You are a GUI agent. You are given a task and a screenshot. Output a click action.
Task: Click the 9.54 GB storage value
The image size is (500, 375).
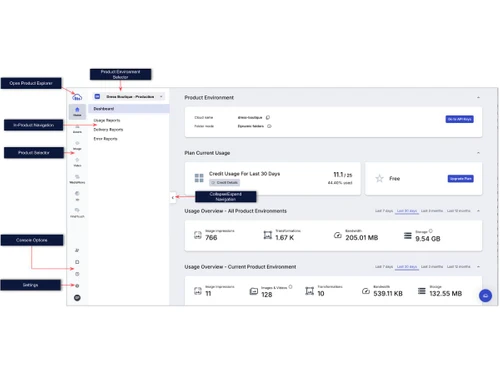coord(428,239)
